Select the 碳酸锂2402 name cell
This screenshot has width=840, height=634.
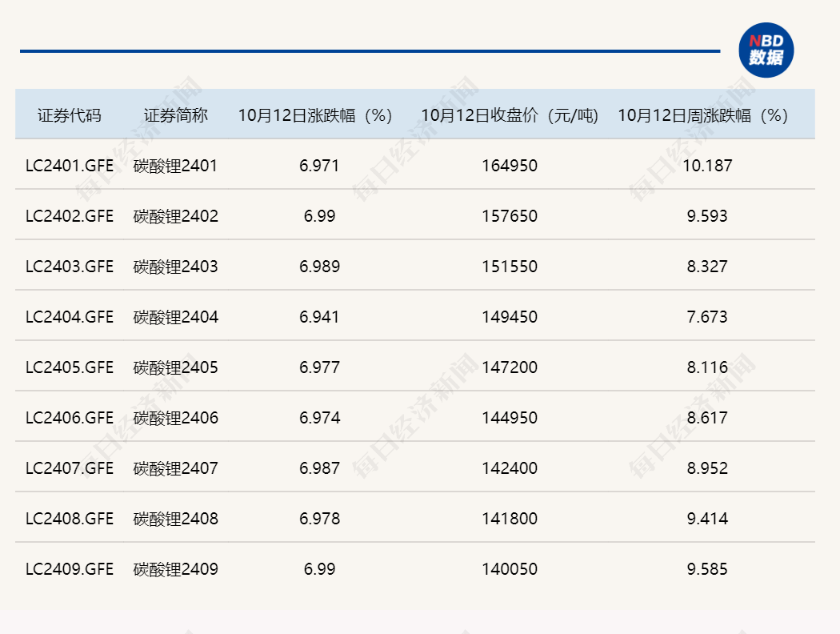pos(176,216)
